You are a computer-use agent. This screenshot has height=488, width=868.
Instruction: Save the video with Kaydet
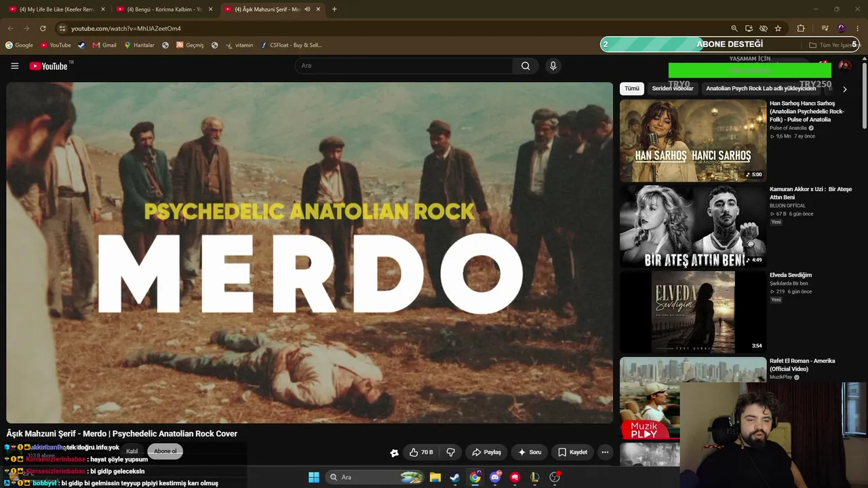click(x=572, y=452)
